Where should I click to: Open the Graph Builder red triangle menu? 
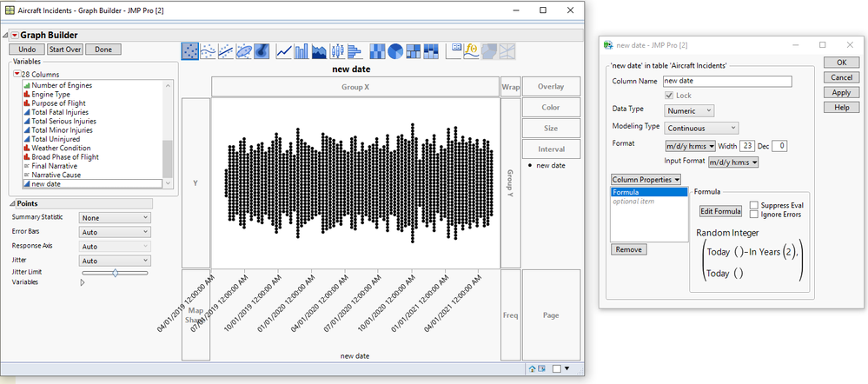(14, 35)
